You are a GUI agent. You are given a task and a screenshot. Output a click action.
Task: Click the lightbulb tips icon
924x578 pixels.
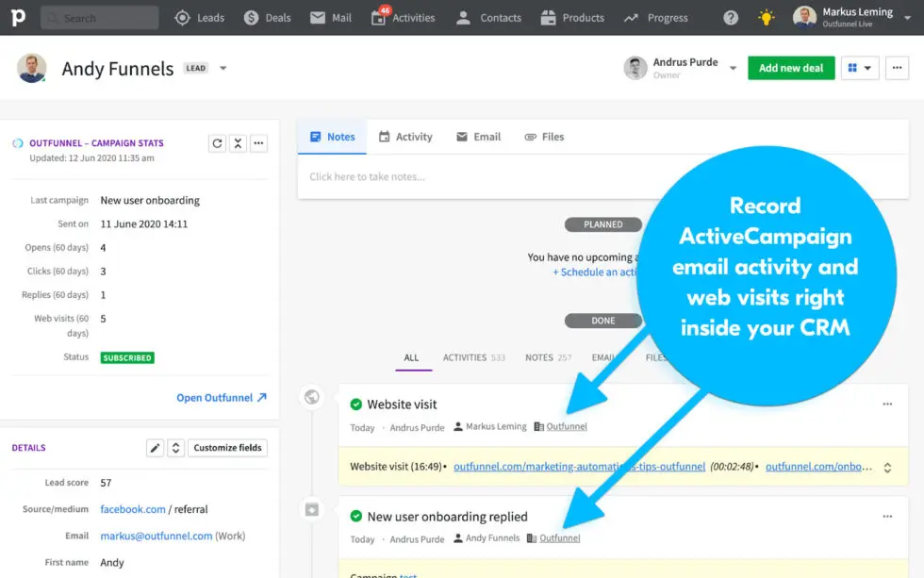pyautogui.click(x=766, y=18)
